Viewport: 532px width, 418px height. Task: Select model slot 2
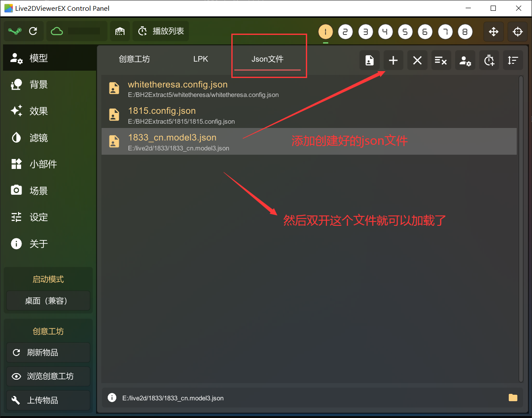click(345, 31)
